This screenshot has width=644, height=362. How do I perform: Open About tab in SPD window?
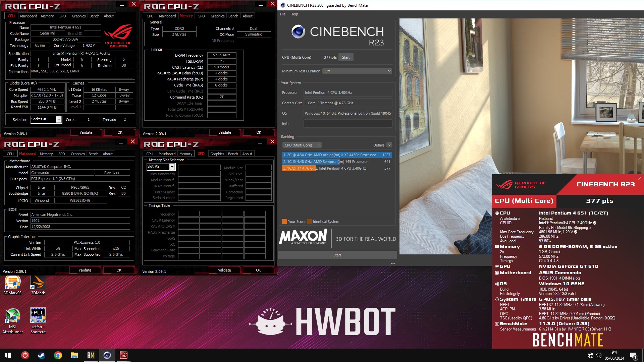247,154
